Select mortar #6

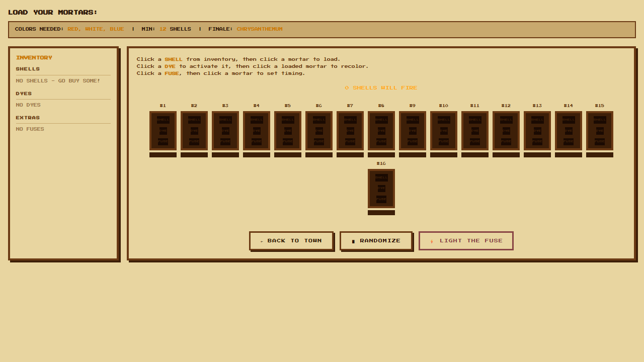(x=319, y=131)
